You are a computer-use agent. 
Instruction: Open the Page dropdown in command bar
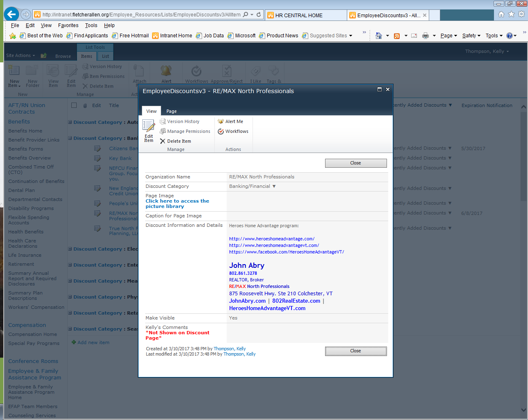click(x=448, y=36)
